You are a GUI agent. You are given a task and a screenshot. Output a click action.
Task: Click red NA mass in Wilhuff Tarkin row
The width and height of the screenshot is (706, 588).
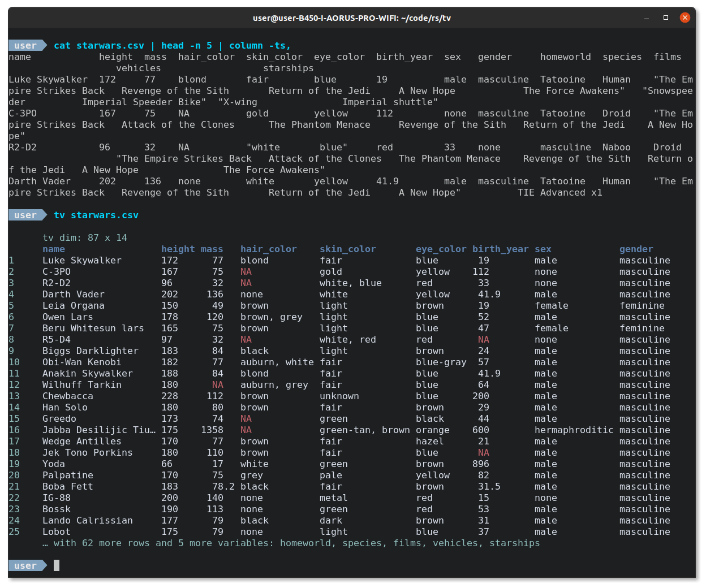coord(218,385)
